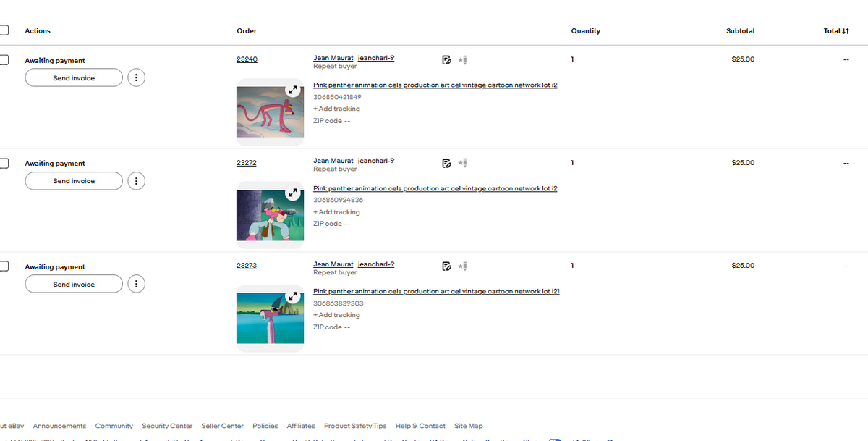This screenshot has width=868, height=441.
Task: Open the Pink Panther thumbnail for order 23273
Action: coord(270,318)
